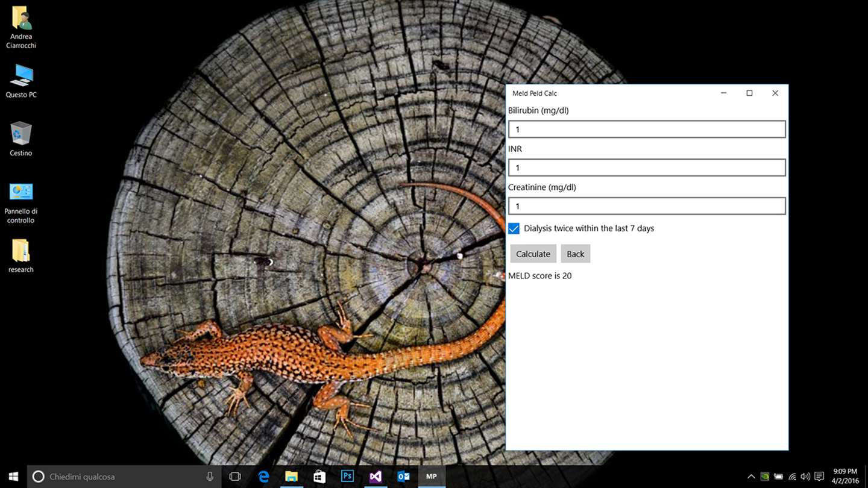The image size is (868, 488).
Task: Open the Task View button
Action: coord(235,477)
